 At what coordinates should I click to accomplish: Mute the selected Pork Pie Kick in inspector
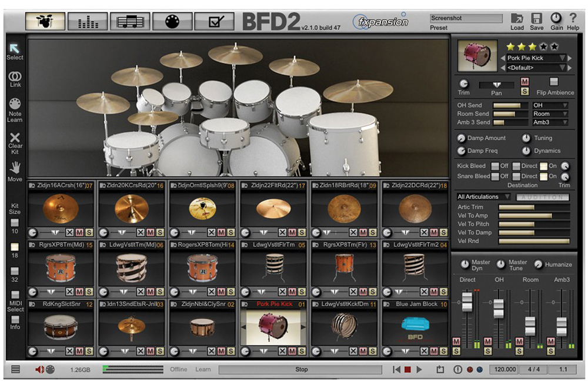coord(524,81)
